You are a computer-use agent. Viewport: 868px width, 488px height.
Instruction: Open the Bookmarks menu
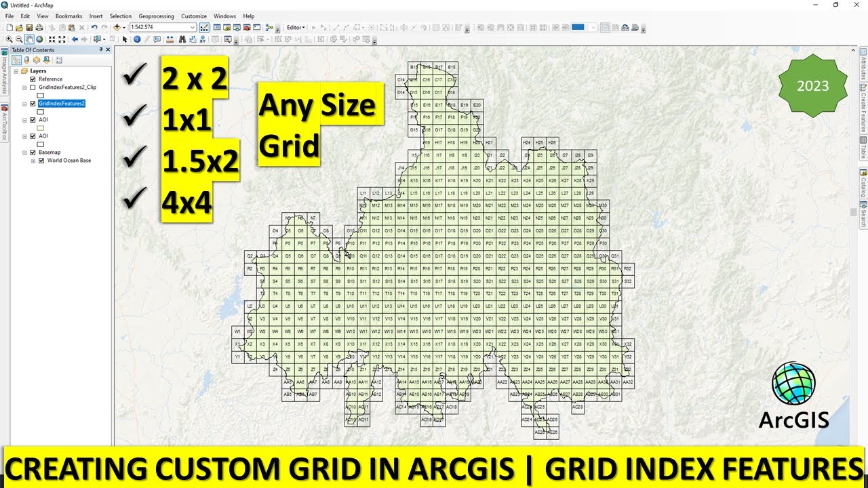coord(68,16)
